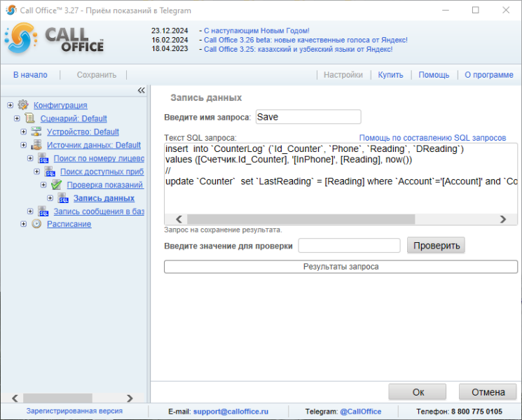Expand the Сценарий: Default node
This screenshot has width=522, height=420.
coord(17,118)
